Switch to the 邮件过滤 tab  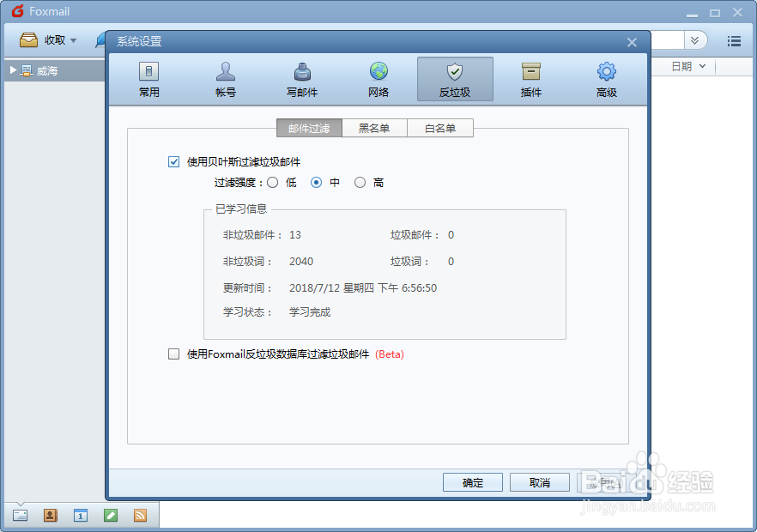coord(309,128)
